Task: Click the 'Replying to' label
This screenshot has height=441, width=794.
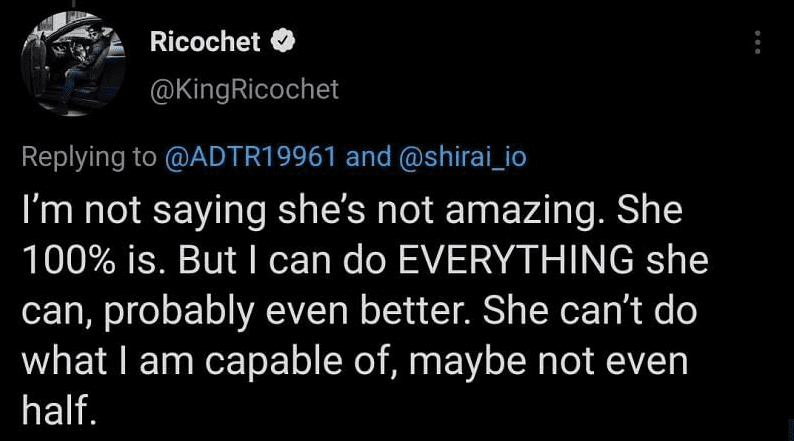Action: [89, 157]
